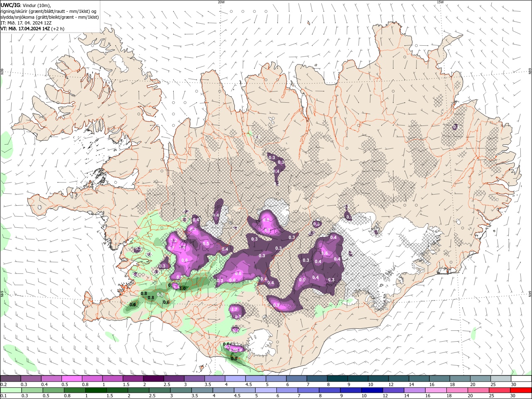
Task: Click the rain legend swatch for 3.5–4 mm
Action: (202, 390)
